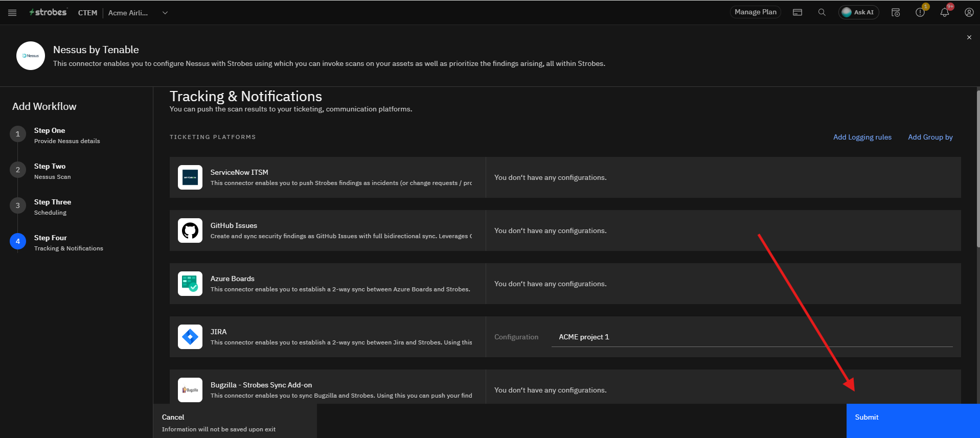Launch the Ask AI assistant
This screenshot has width=980, height=438.
pyautogui.click(x=858, y=12)
